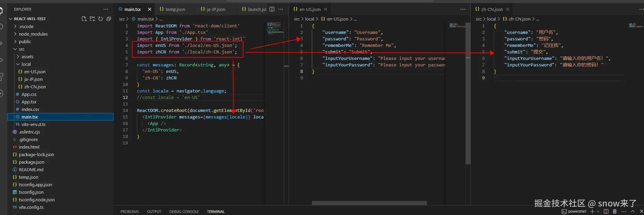This screenshot has width=644, height=215.
Task: Open .eslintrc.cjs from the file tree
Action: 60,132
